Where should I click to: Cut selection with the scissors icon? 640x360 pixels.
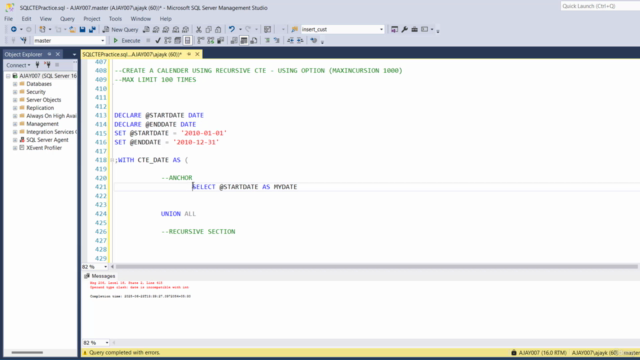pos(199,29)
